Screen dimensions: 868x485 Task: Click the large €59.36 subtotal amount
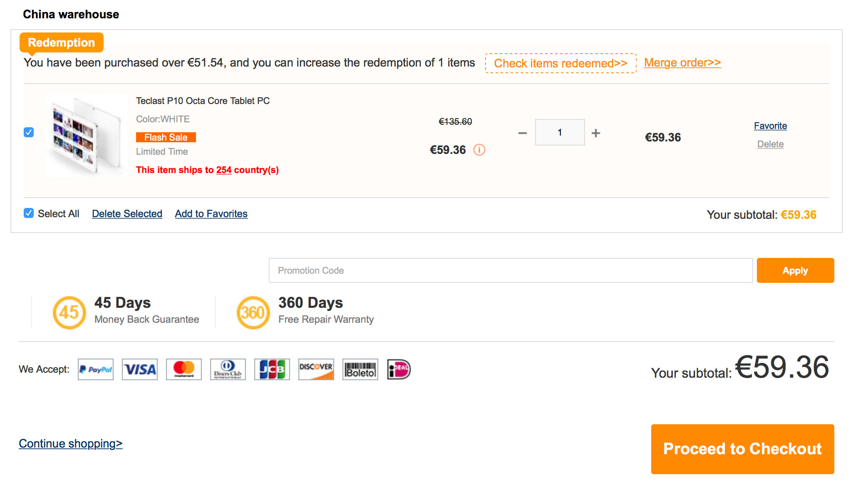click(x=782, y=367)
